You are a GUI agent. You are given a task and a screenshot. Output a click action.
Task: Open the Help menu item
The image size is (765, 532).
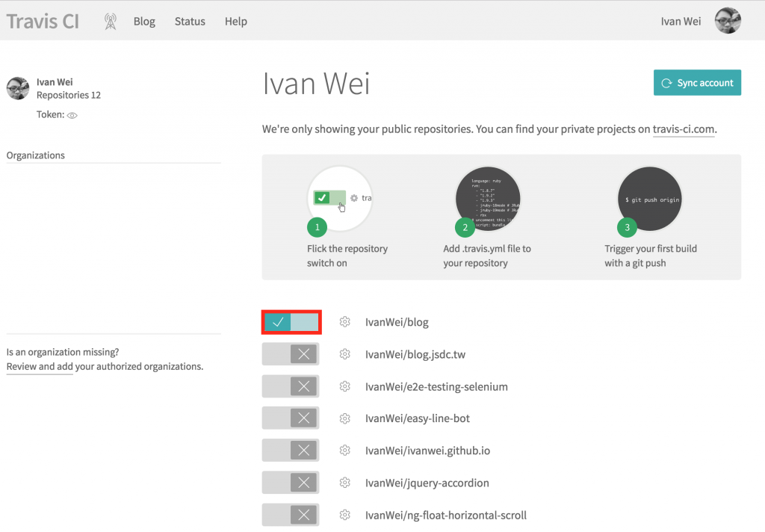coord(235,22)
